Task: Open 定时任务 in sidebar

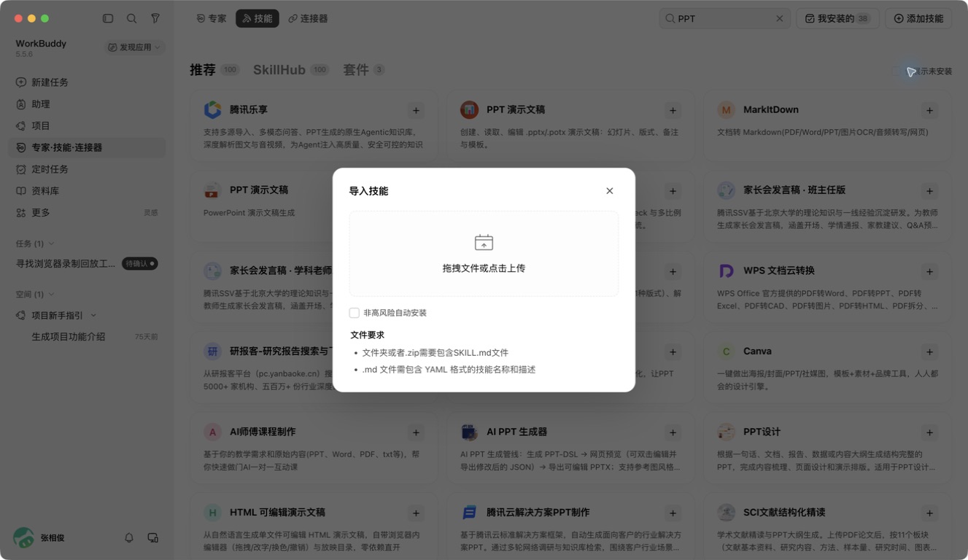Action: pos(87,169)
